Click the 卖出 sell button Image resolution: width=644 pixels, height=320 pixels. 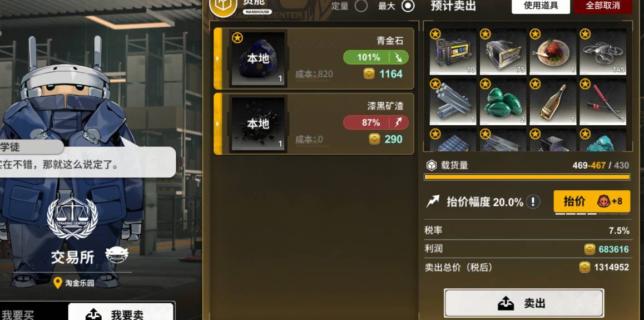(x=524, y=303)
